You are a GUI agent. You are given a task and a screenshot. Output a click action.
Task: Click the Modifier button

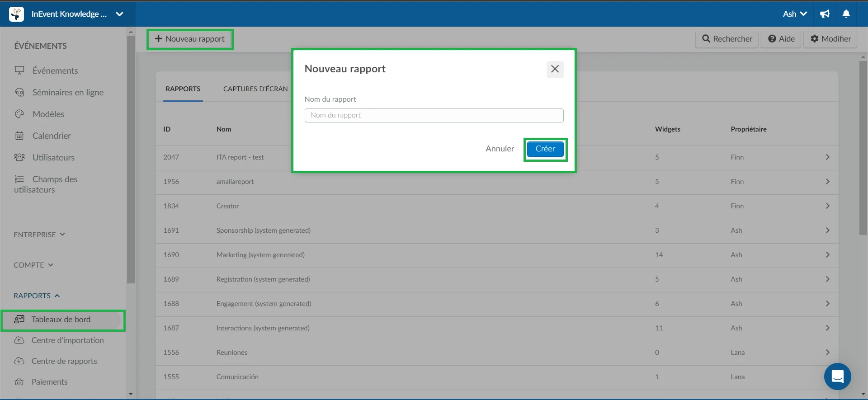[x=830, y=39]
